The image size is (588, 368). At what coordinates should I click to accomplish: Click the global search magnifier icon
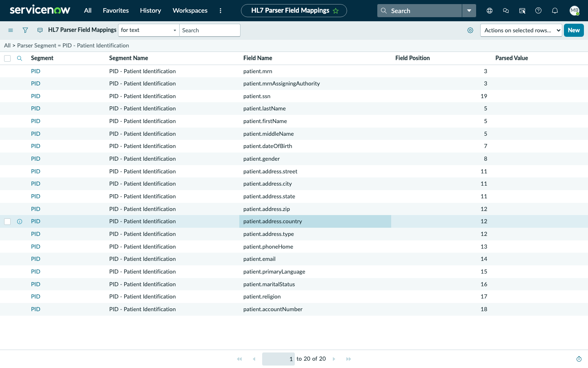coord(384,11)
